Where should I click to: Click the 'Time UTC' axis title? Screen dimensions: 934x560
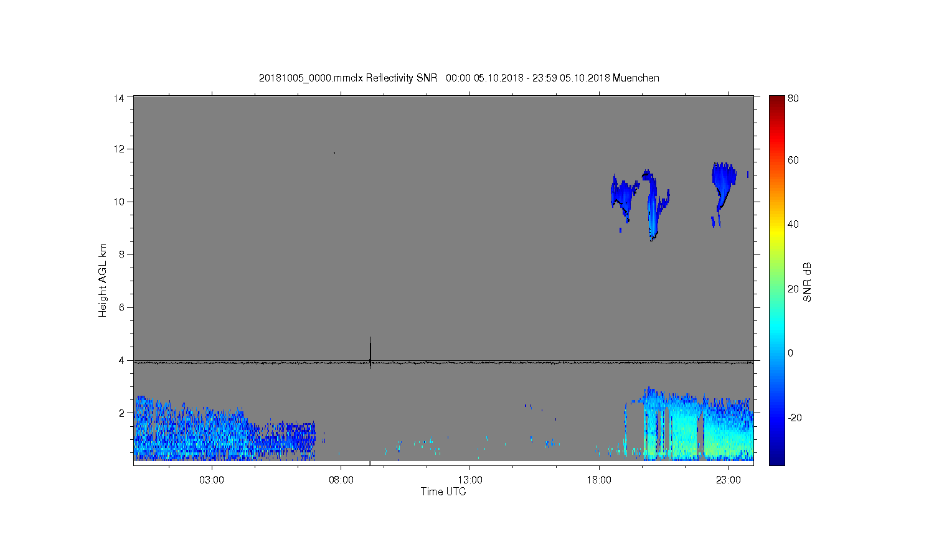443,492
